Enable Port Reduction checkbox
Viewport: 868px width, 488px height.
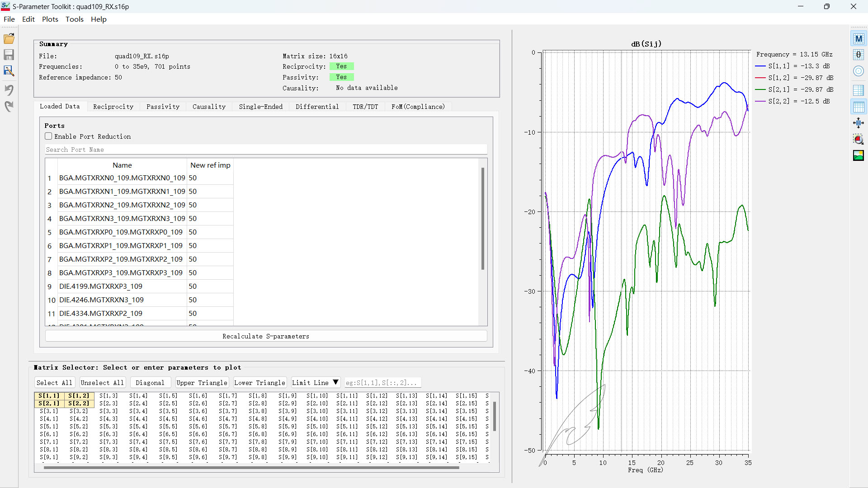click(x=48, y=136)
